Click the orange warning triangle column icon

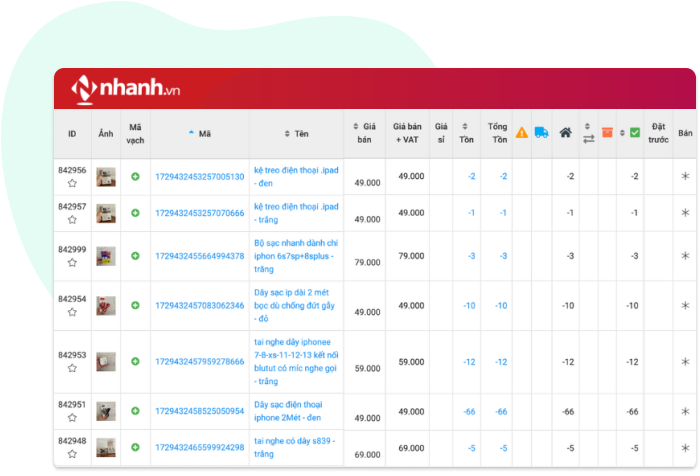point(522,132)
